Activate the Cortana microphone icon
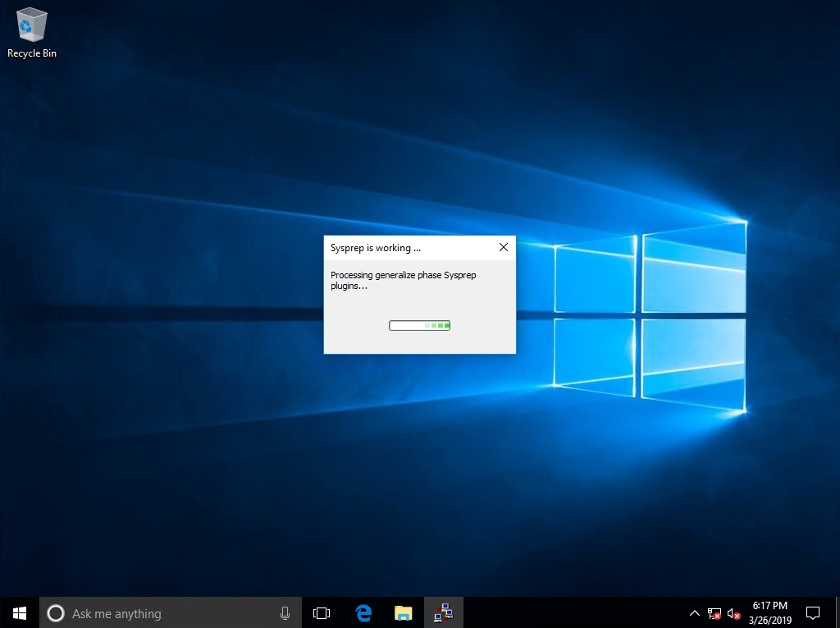The width and height of the screenshot is (840, 628). point(285,613)
